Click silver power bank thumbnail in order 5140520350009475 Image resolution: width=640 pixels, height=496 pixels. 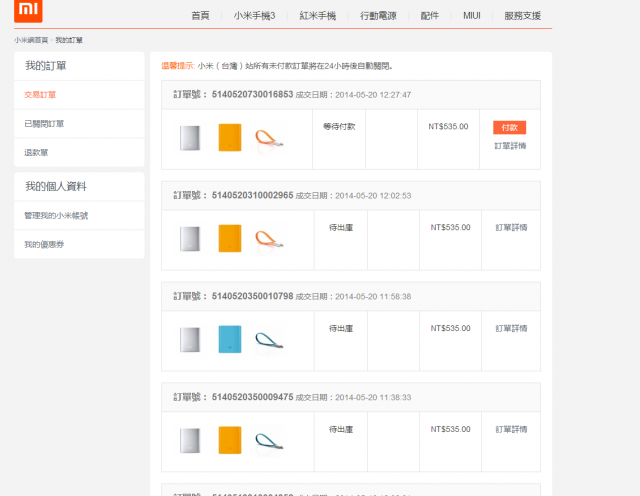tap(190, 440)
